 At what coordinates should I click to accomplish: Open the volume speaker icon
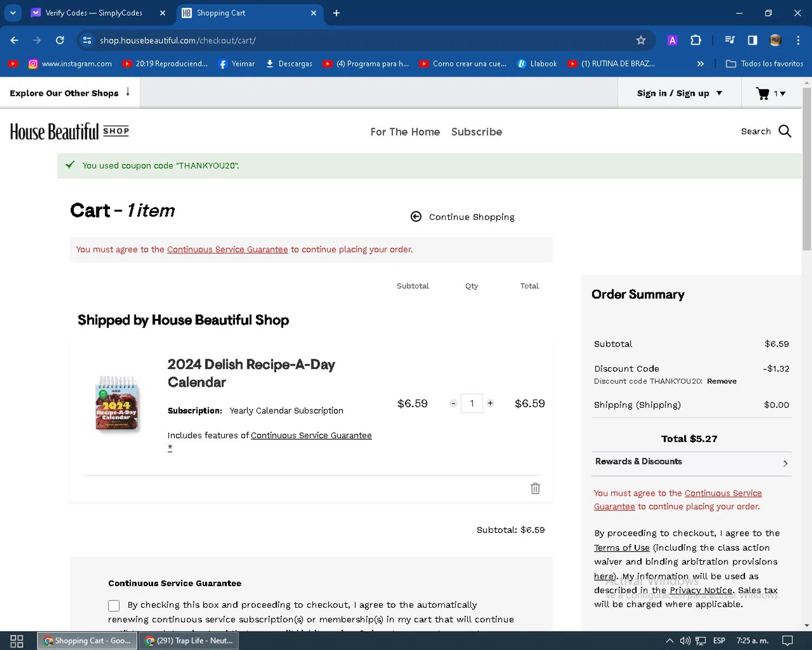click(685, 641)
